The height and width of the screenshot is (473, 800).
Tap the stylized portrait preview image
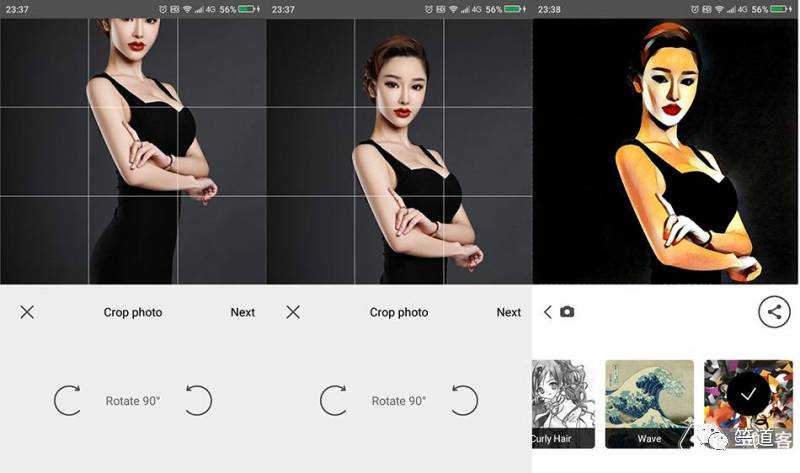click(x=666, y=150)
